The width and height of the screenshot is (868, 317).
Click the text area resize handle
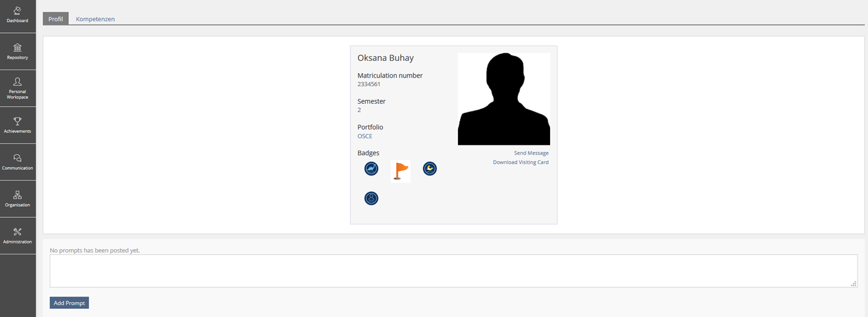pos(854,283)
